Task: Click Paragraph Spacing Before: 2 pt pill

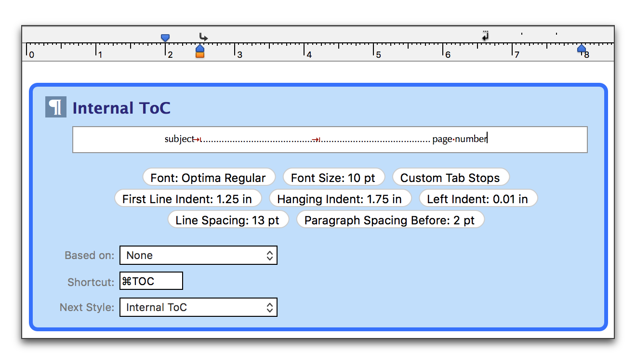Action: [390, 220]
